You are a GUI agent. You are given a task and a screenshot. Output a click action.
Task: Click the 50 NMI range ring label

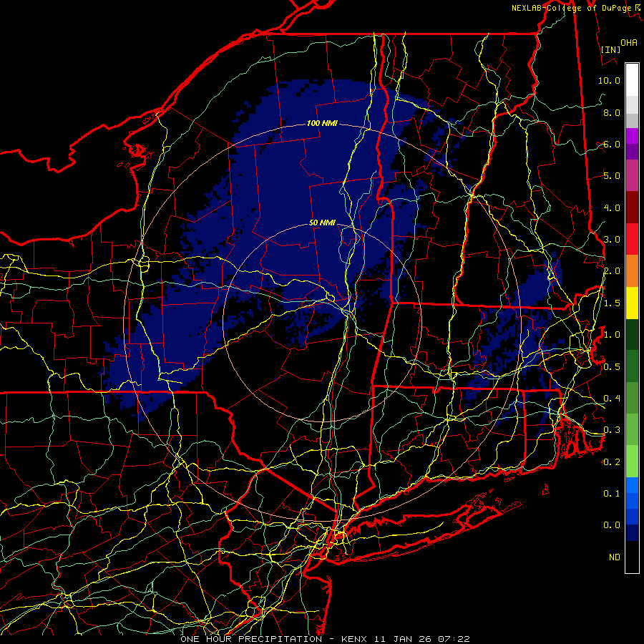coord(323,223)
